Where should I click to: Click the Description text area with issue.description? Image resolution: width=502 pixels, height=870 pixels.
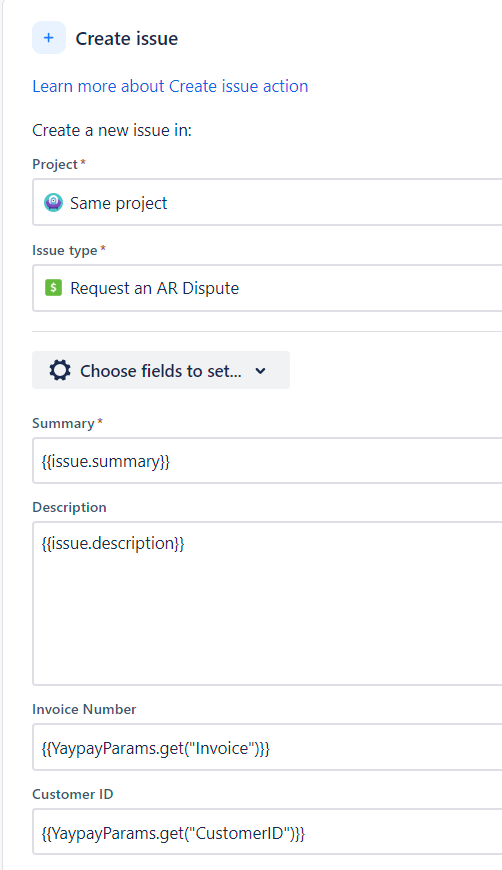[x=267, y=603]
